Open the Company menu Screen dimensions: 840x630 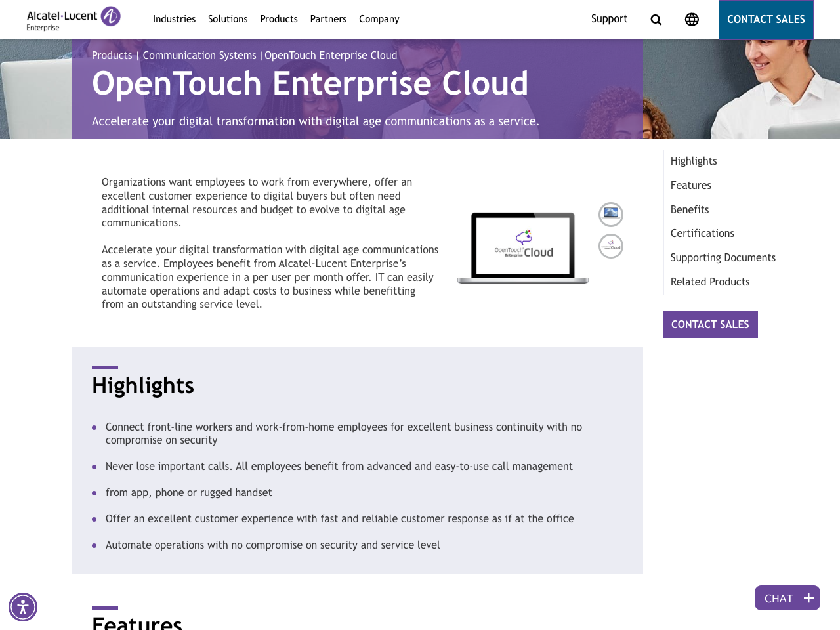[x=379, y=19]
